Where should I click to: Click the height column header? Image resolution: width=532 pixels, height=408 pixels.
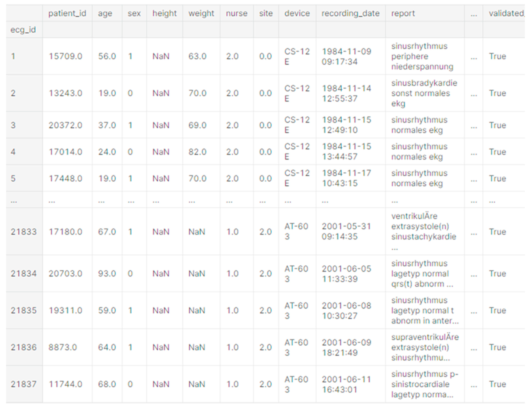pos(164,13)
